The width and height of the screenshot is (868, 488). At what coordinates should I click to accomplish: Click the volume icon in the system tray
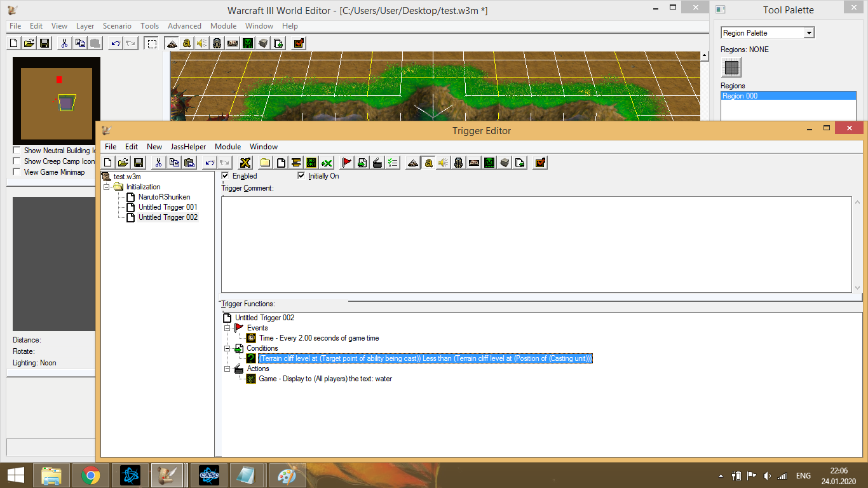click(x=767, y=476)
